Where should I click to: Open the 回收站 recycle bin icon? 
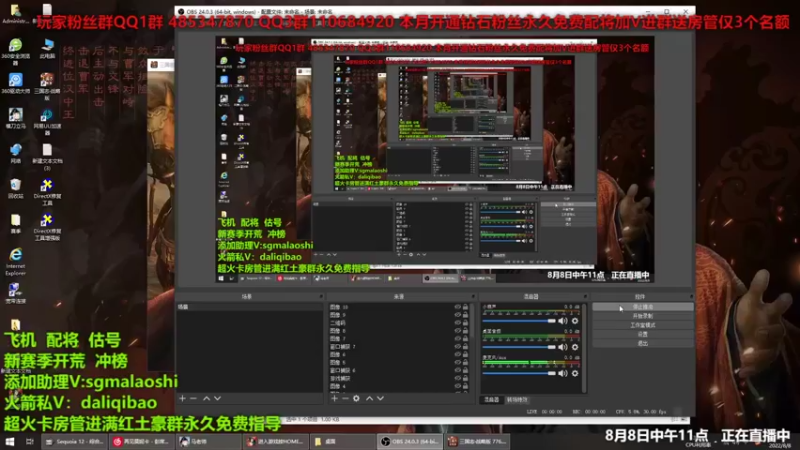[15, 189]
